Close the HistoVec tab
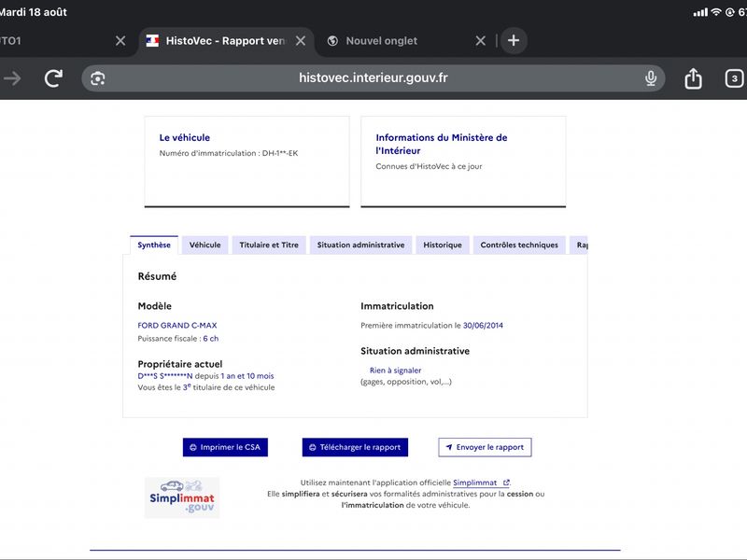Image resolution: width=747 pixels, height=560 pixels. 301,41
